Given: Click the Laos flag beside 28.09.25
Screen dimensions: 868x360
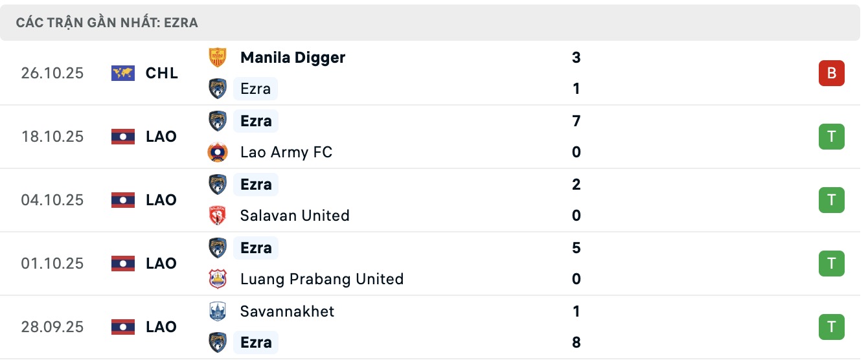Looking at the screenshot, I should pos(123,327).
